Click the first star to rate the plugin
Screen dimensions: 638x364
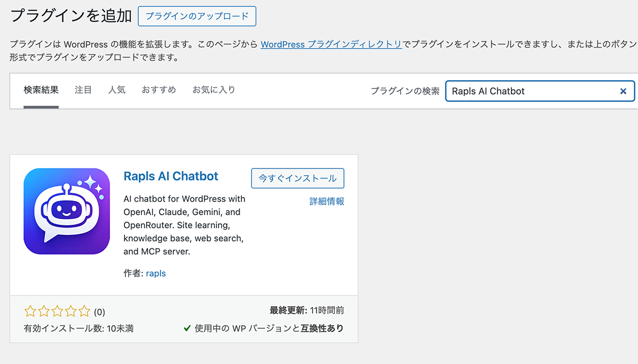30,311
